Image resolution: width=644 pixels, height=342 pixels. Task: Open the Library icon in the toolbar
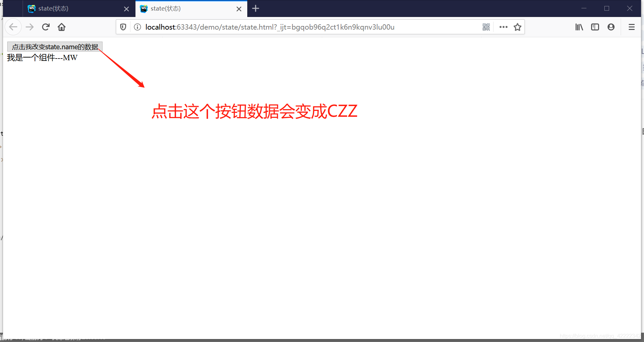pyautogui.click(x=578, y=27)
